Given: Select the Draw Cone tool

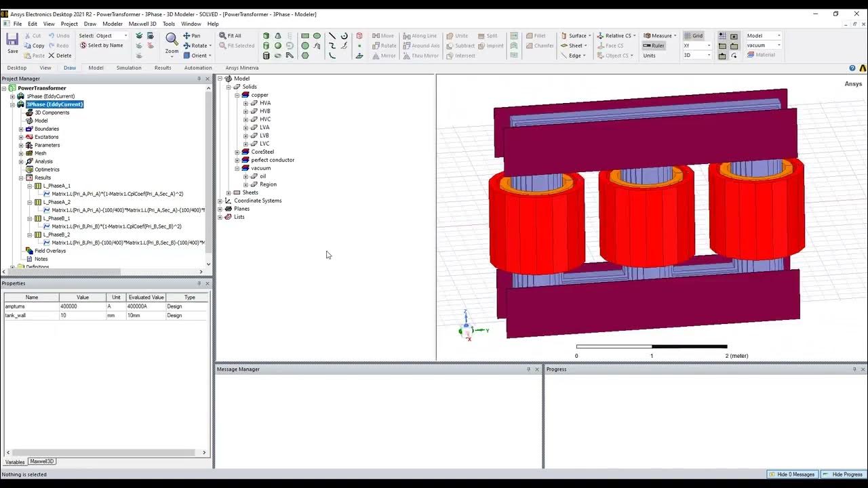Looking at the screenshot, I should coord(278,36).
